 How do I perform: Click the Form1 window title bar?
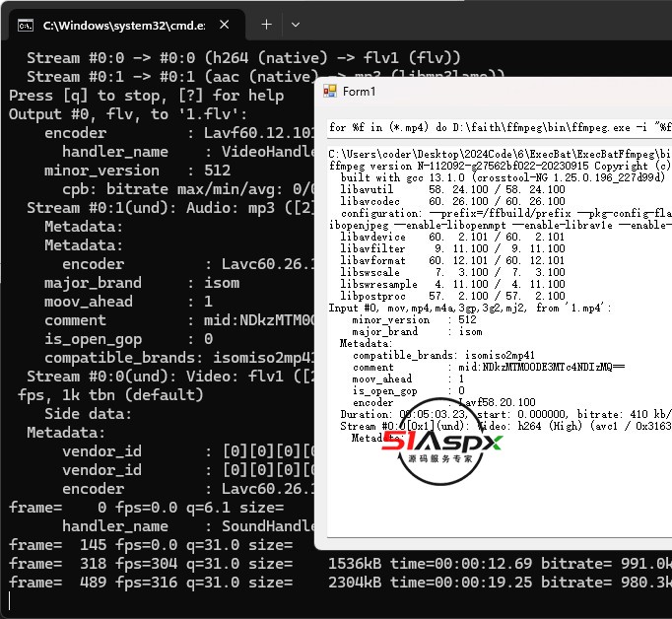click(494, 92)
